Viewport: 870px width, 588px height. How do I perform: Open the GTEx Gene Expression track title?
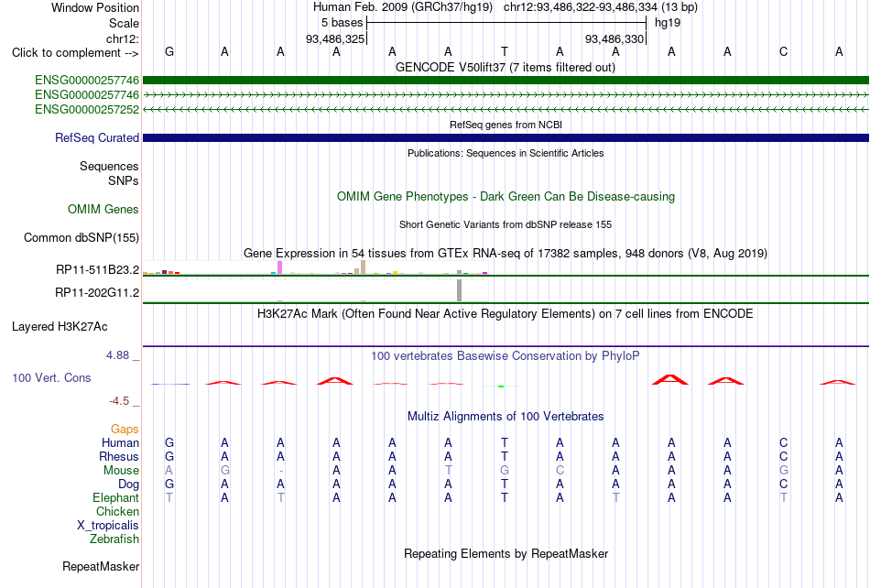506,253
